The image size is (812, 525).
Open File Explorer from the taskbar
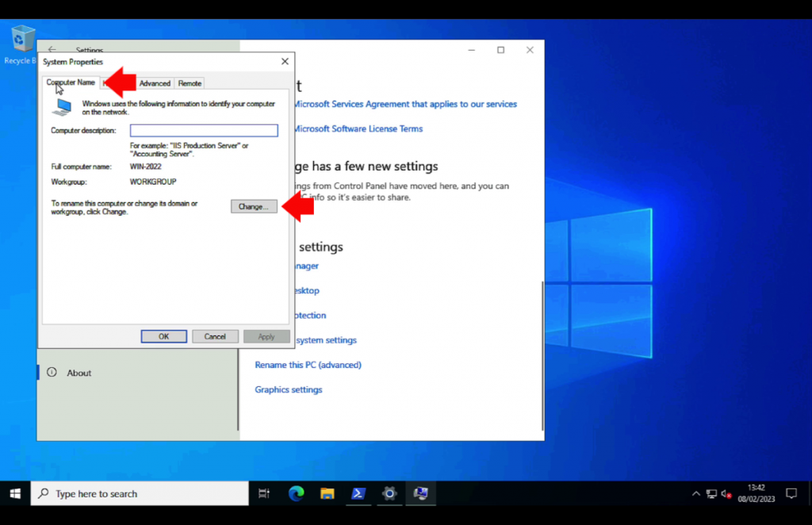327,493
